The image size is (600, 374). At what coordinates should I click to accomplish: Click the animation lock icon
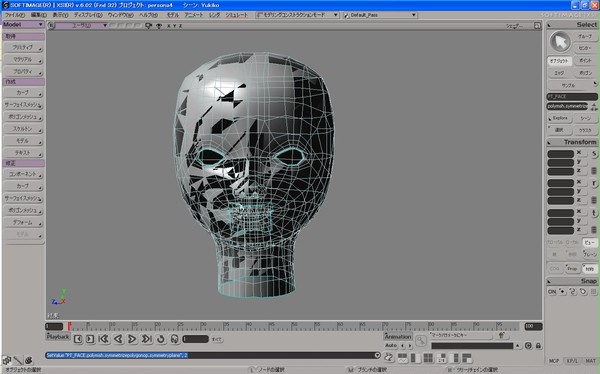coord(538,346)
